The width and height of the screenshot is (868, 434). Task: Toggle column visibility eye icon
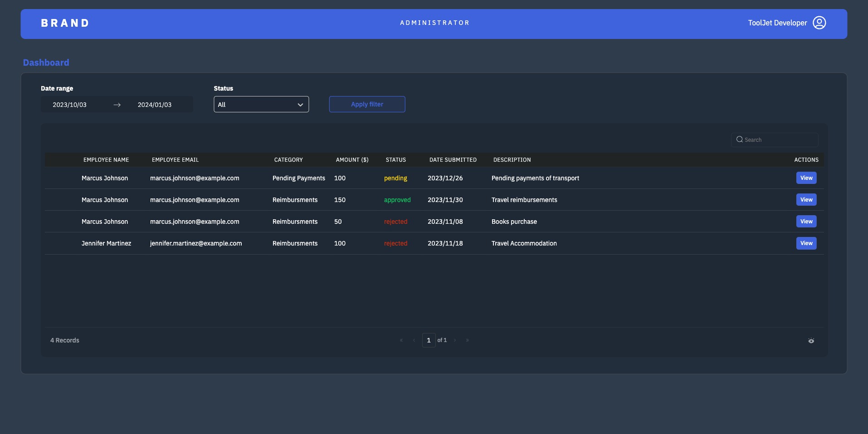click(x=811, y=341)
